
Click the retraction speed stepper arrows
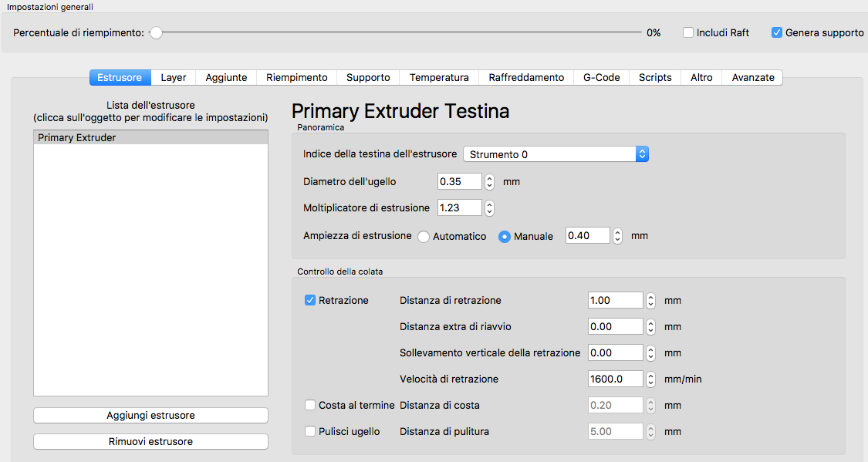point(650,379)
